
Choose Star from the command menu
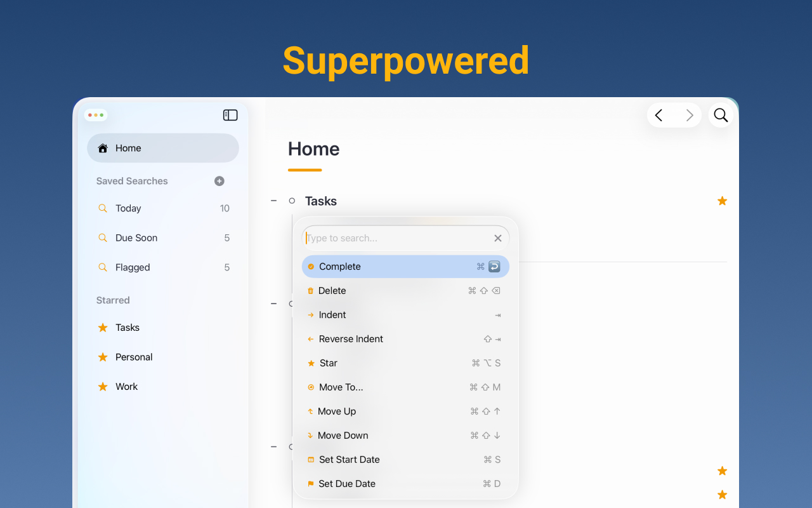pos(405,363)
